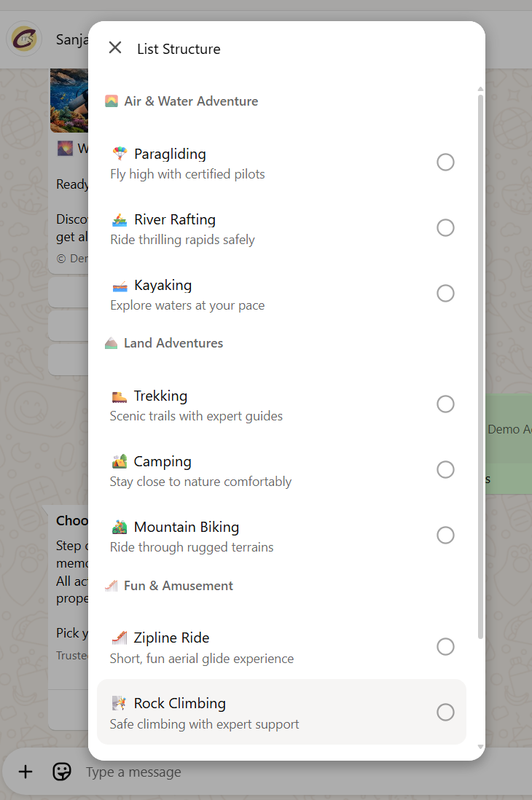Select the River Rafting radio button
This screenshot has width=532, height=800.
tap(445, 227)
